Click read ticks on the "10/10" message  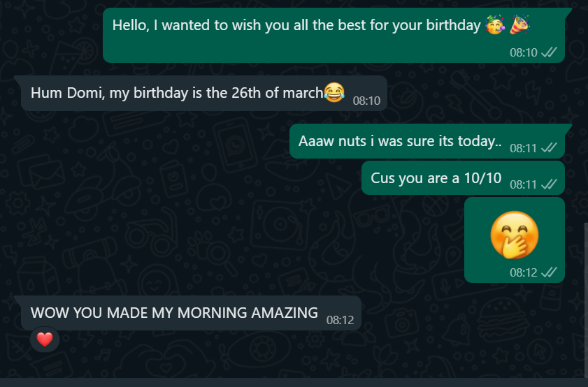[550, 184]
